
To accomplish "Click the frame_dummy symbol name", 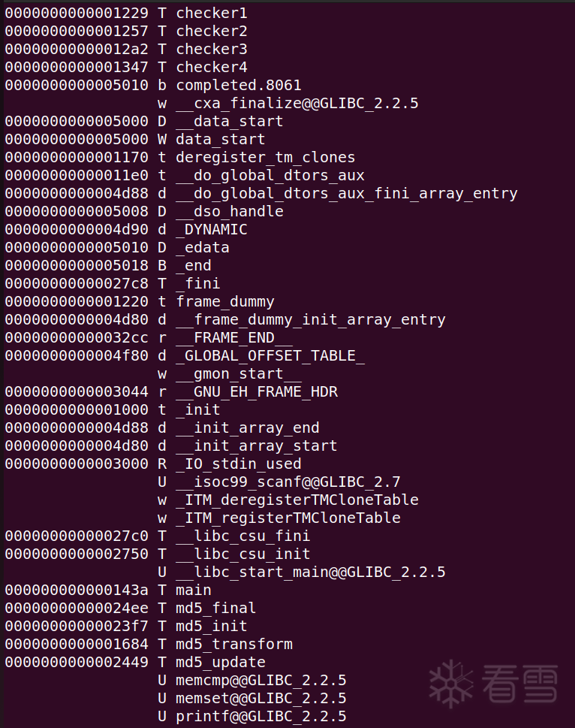I will tap(225, 301).
